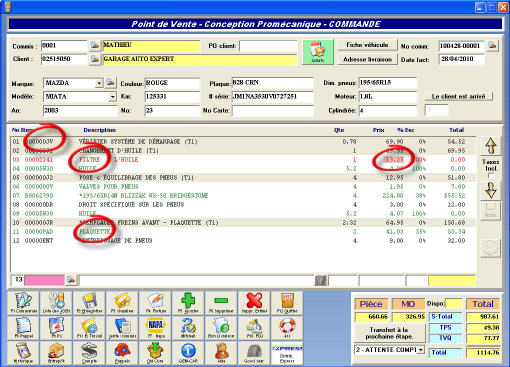
Task: Open the F1 Commande icon button
Action: click(23, 303)
